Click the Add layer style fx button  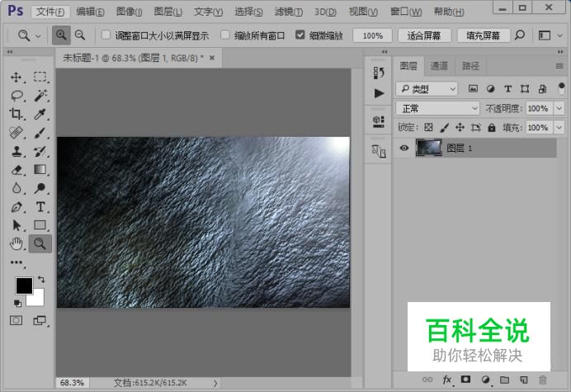pos(447,380)
